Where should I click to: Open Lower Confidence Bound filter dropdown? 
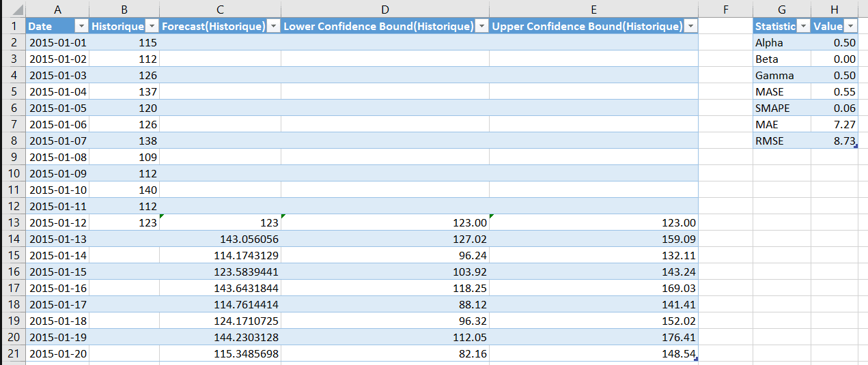[481, 27]
